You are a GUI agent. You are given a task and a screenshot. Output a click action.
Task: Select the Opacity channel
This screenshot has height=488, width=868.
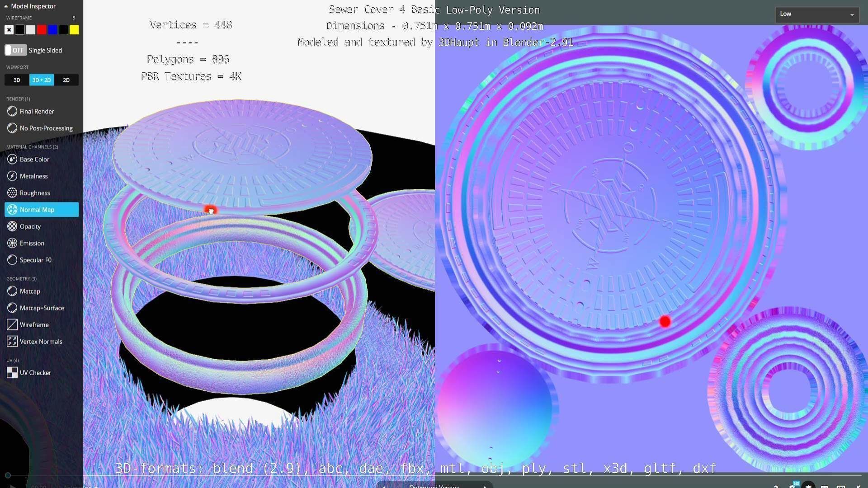[x=30, y=226]
